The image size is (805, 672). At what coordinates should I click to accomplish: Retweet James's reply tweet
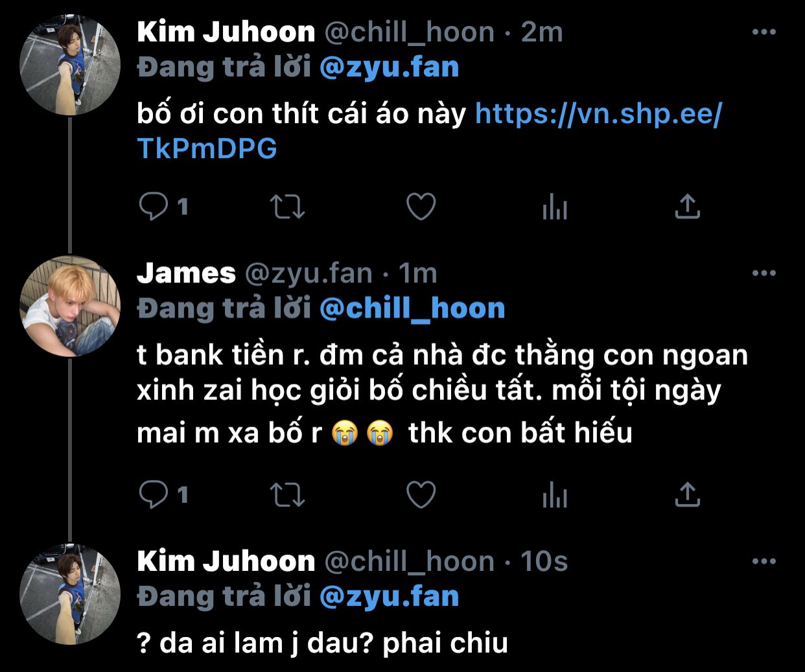pos(287,495)
